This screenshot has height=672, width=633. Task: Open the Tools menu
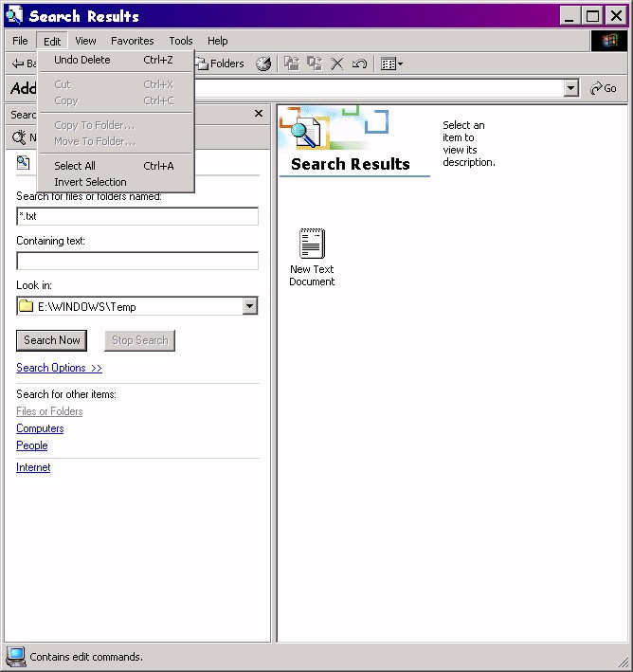[180, 41]
